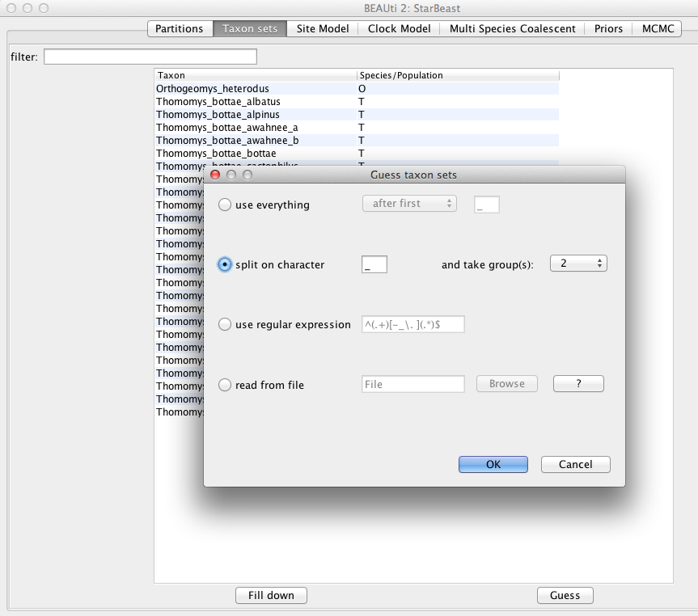The image size is (698, 616).
Task: Click the split character input field
Action: (374, 264)
